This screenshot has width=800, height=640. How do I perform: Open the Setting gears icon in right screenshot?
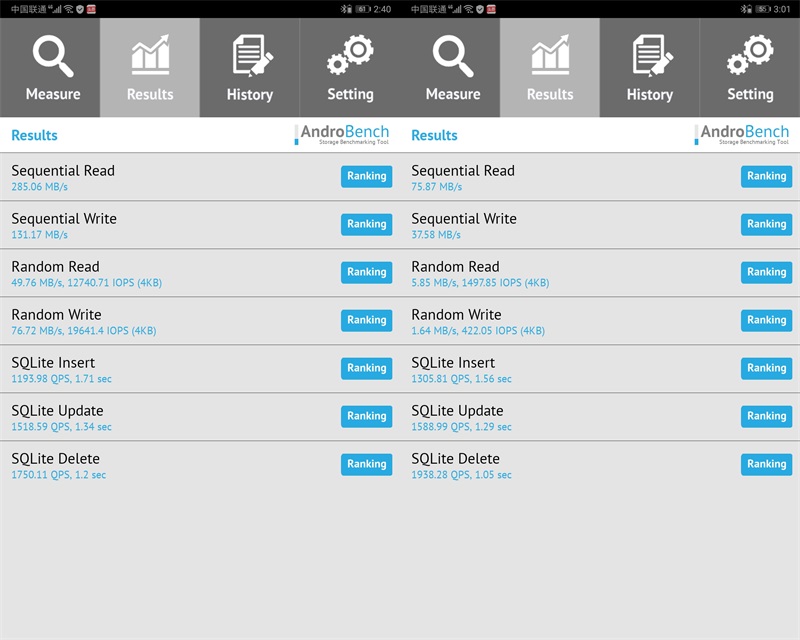[x=750, y=56]
